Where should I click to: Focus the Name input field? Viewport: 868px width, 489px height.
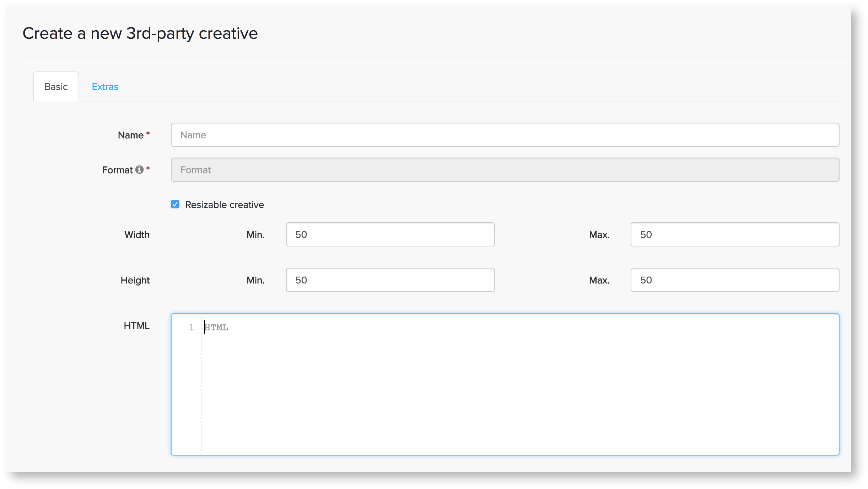pyautogui.click(x=505, y=135)
